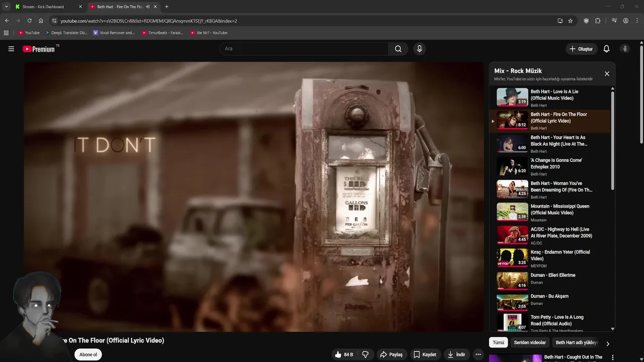Image resolution: width=644 pixels, height=362 pixels.
Task: Open browser three-dot menu
Action: [x=637, y=21]
